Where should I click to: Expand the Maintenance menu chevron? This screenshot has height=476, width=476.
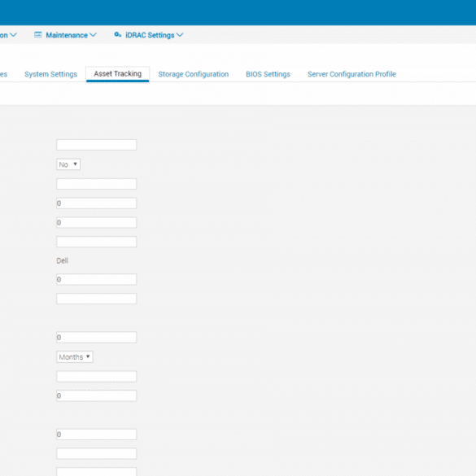tap(94, 35)
